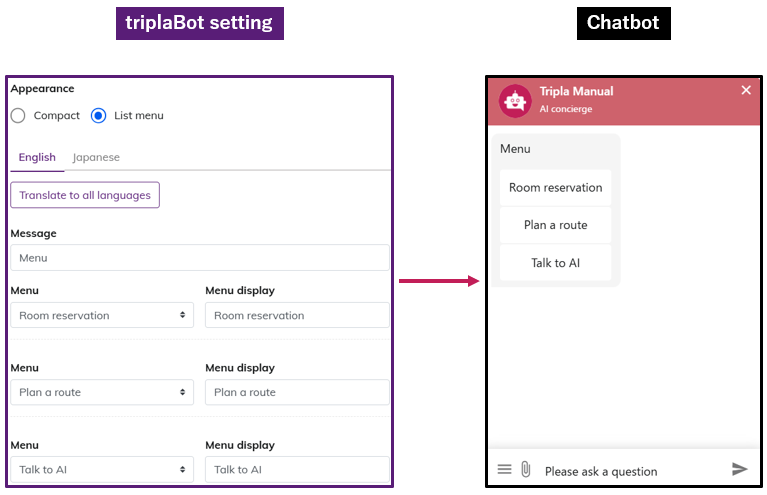Select the List menu radio button
Viewport: 767px width, 495px height.
point(98,115)
